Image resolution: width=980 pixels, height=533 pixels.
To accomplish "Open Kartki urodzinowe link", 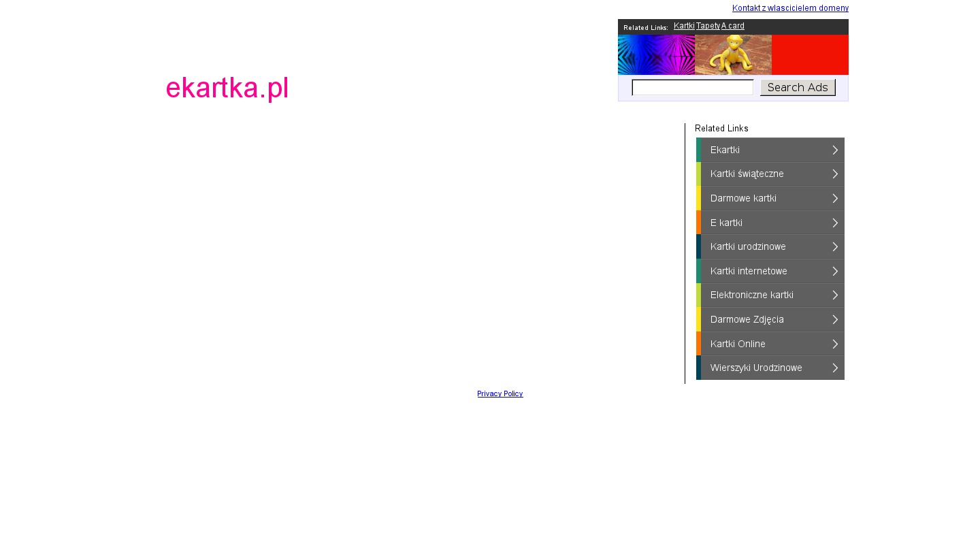I will [x=770, y=246].
